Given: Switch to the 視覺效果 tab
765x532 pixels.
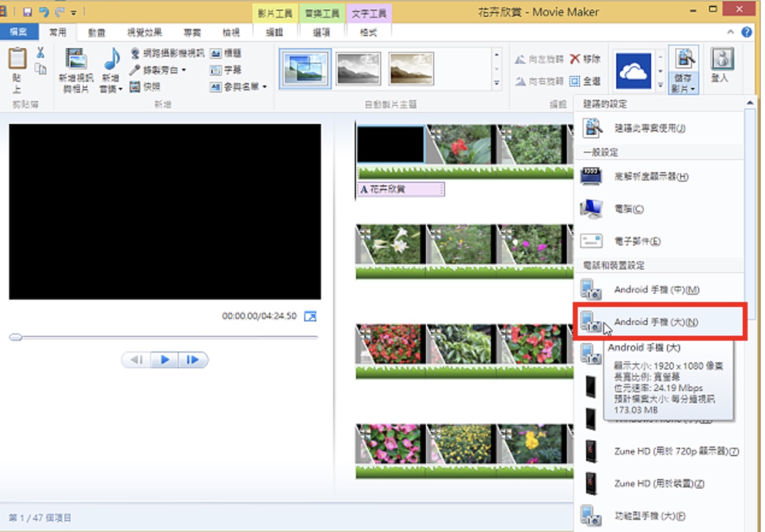Looking at the screenshot, I should (145, 32).
